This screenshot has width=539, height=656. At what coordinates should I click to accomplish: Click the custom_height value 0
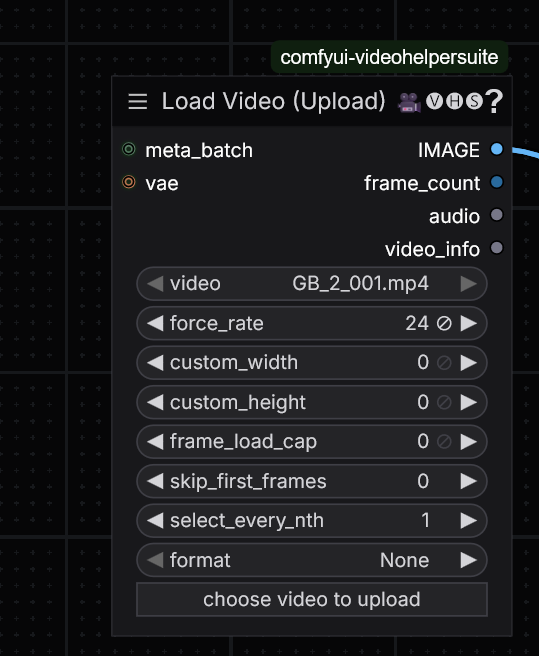point(423,402)
